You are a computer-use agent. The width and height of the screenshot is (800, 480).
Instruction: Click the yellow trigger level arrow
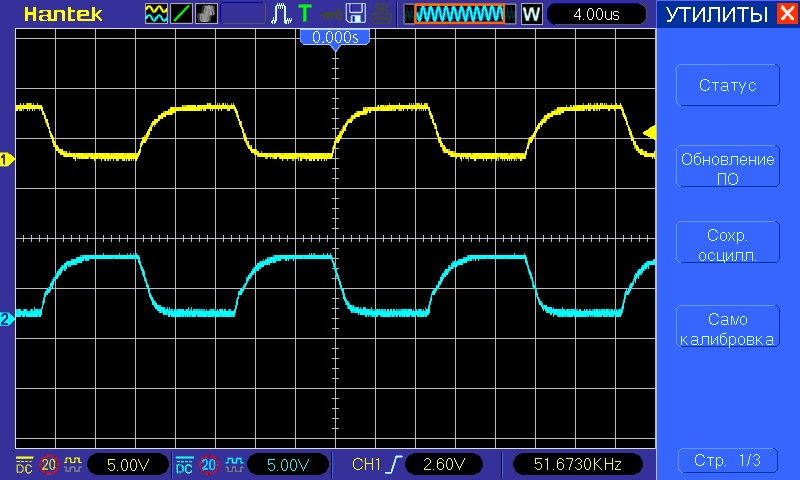click(x=649, y=133)
